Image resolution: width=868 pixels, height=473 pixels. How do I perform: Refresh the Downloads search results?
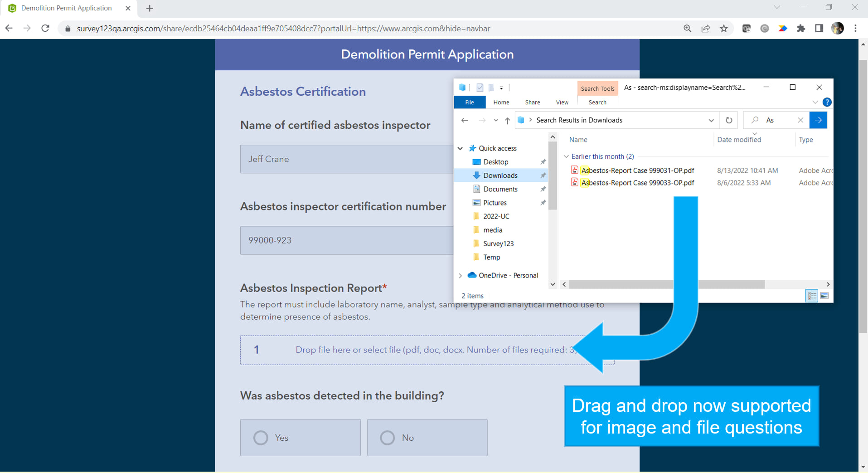click(x=728, y=120)
